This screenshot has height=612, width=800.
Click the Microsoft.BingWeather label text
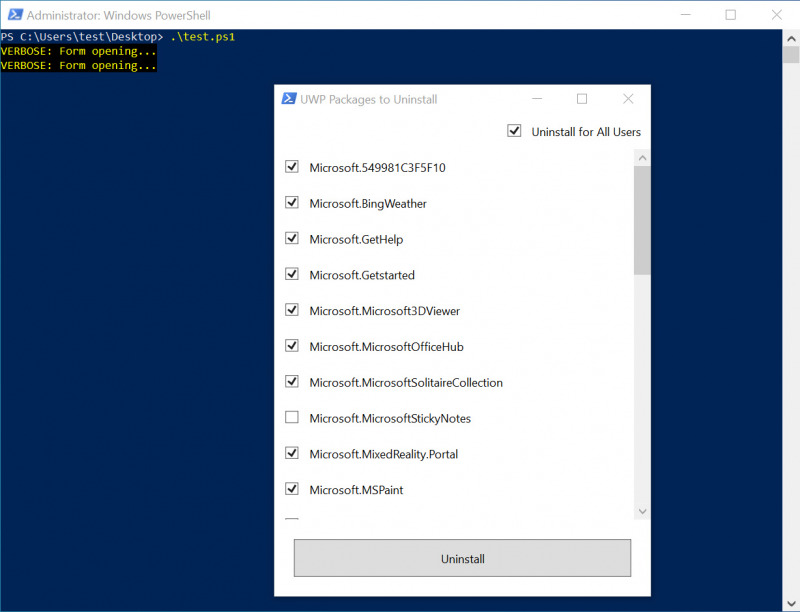tap(368, 203)
